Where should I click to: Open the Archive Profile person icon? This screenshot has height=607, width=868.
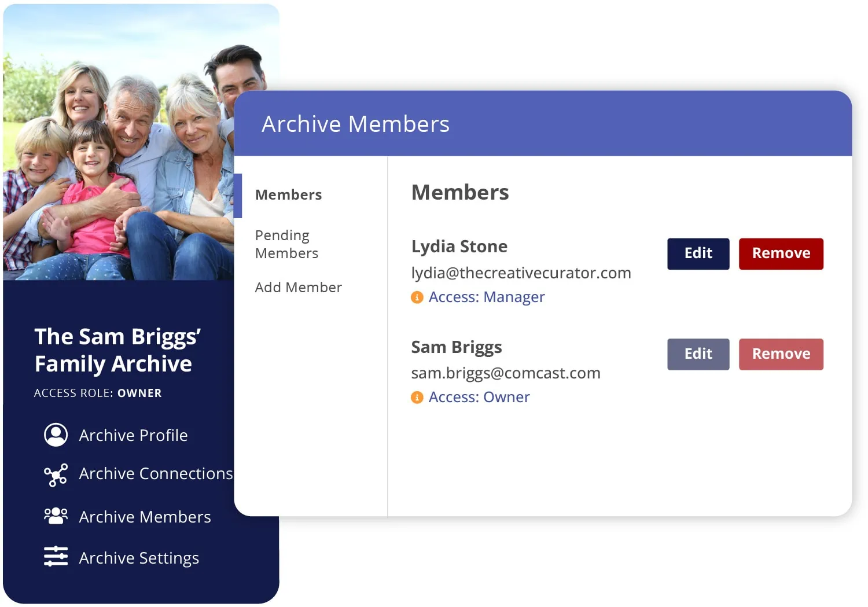click(56, 435)
